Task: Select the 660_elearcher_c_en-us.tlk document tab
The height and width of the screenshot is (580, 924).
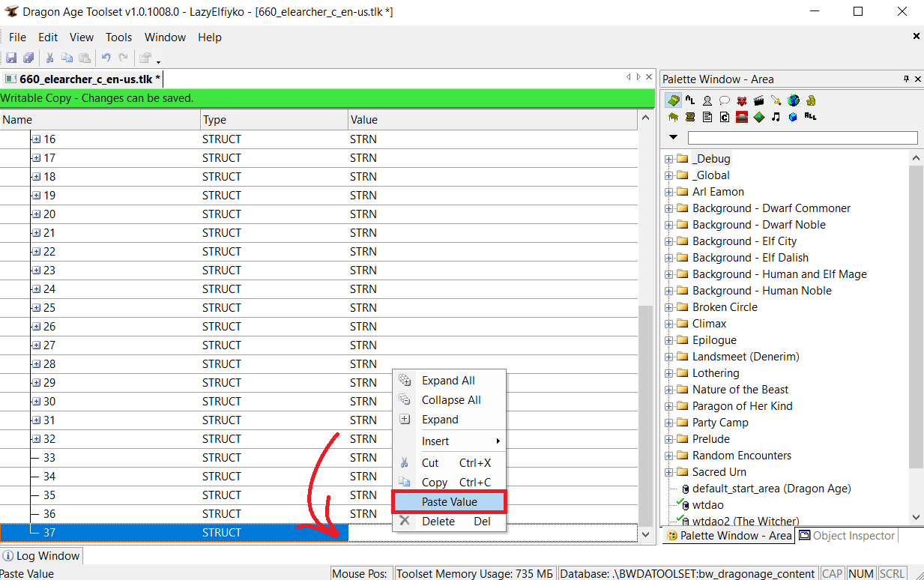Action: pyautogui.click(x=82, y=79)
